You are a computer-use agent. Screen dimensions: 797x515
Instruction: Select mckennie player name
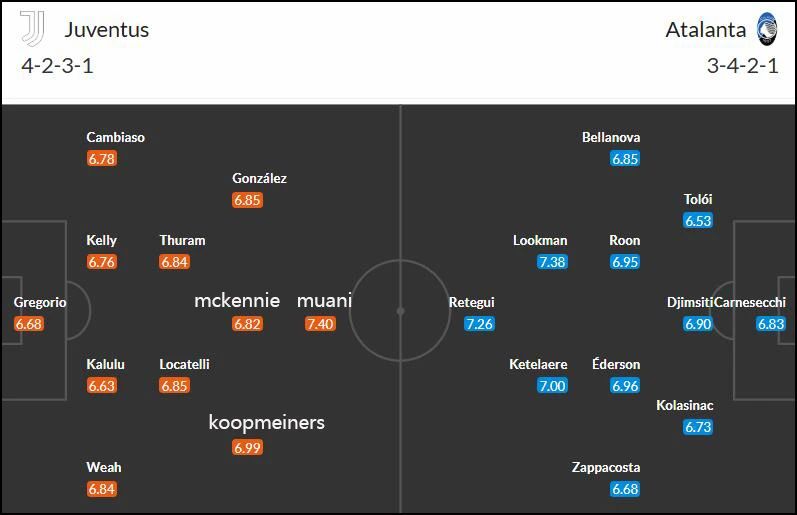tap(237, 300)
